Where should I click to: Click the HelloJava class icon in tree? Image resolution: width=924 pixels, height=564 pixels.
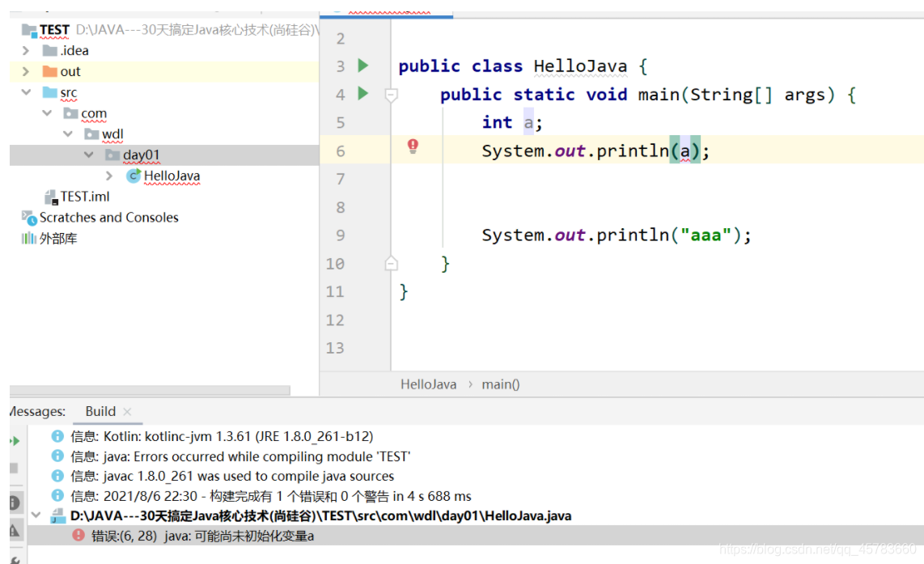[x=134, y=176]
